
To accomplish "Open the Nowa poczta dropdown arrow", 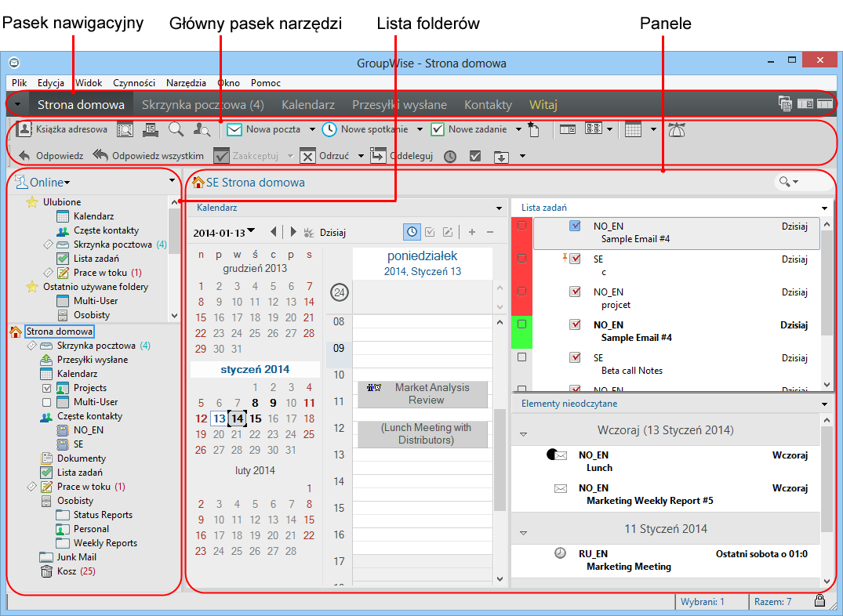I will pos(312,129).
